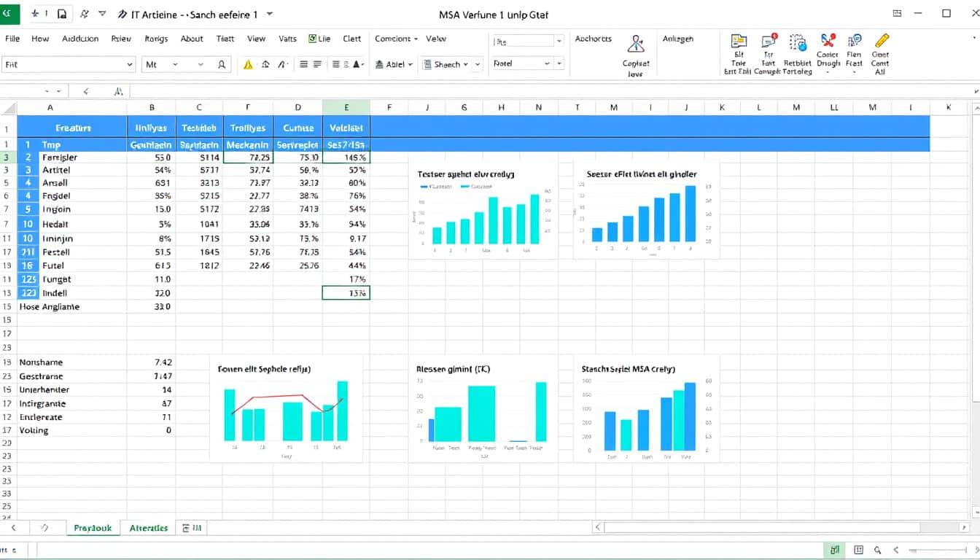Click the Ereatirs header cell
The width and height of the screenshot is (980, 560).
[x=72, y=128]
